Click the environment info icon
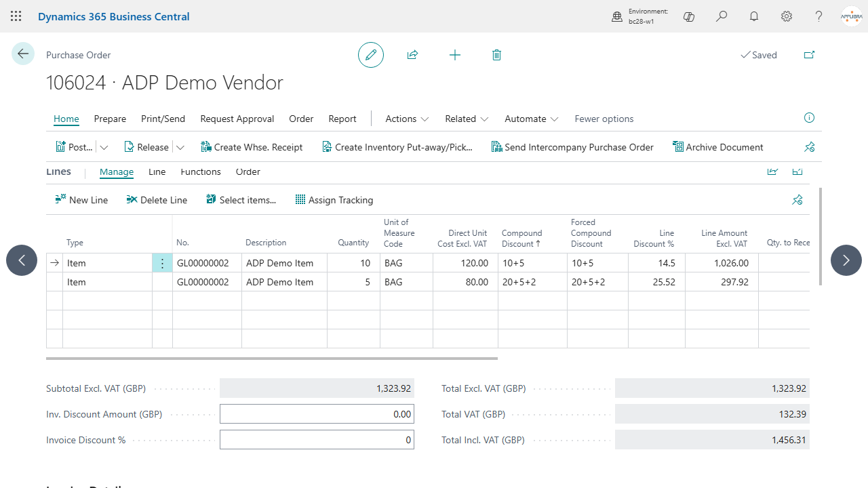Viewport: 868px width, 488px height. (617, 16)
